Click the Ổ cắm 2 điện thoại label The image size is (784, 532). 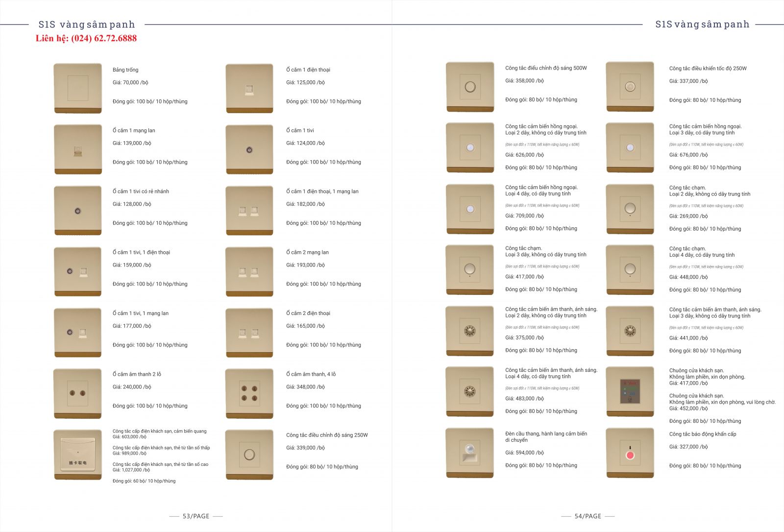coord(308,313)
